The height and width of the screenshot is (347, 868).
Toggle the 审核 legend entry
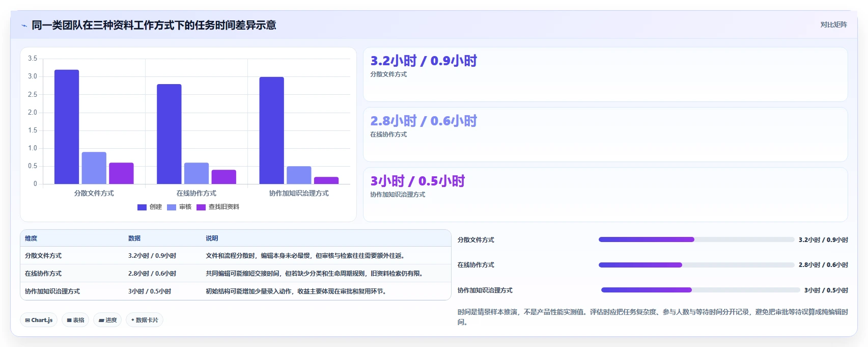coord(179,207)
